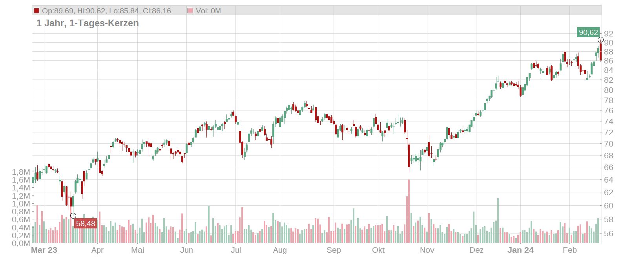
Task: Click the '1 Jahr, 1-Tages-Kerzen' chart title
Action: pyautogui.click(x=88, y=23)
